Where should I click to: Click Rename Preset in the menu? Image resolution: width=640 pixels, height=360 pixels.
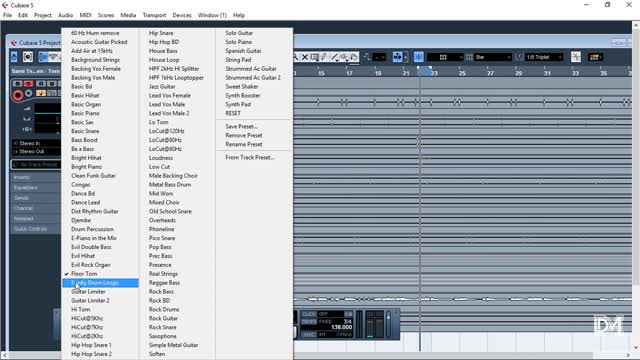(244, 144)
